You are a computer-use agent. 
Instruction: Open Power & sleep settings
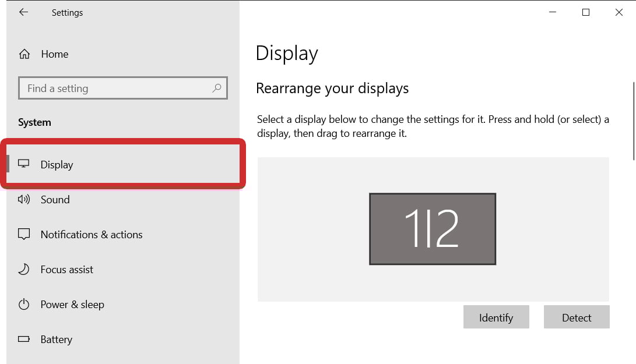point(72,304)
